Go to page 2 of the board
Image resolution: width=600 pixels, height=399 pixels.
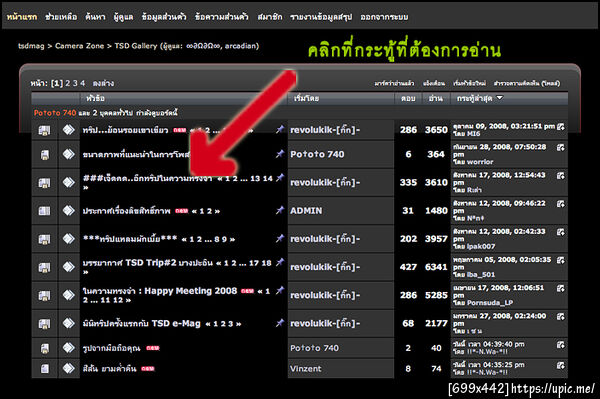[x=67, y=83]
